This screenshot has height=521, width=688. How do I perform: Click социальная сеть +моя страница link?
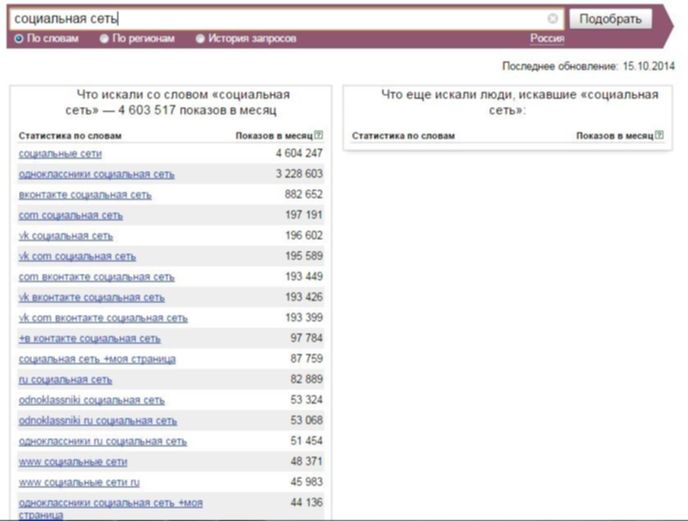(97, 359)
